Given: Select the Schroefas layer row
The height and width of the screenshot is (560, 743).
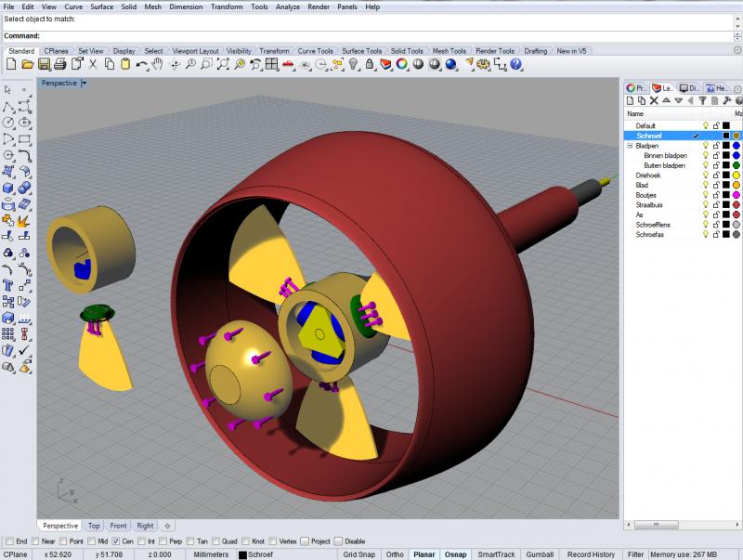Looking at the screenshot, I should (683, 235).
